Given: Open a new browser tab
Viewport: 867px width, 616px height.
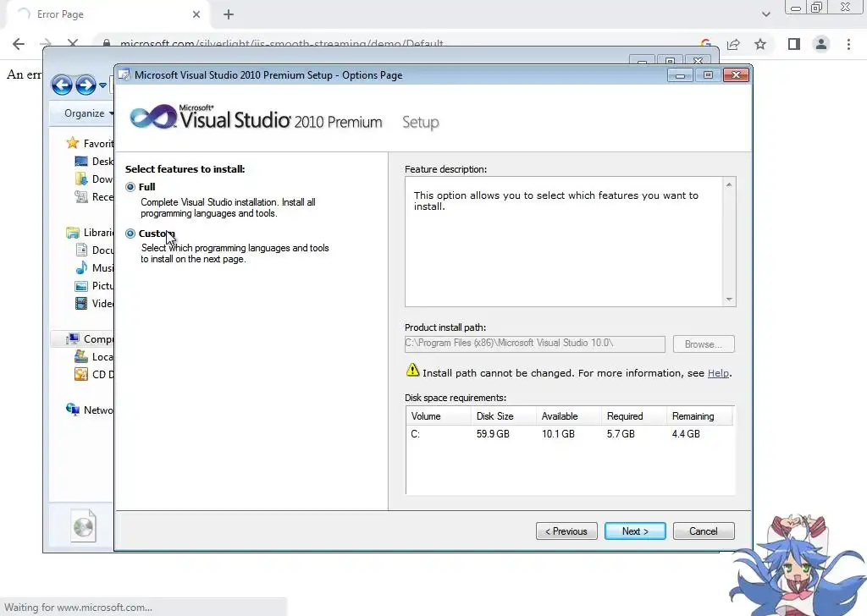Looking at the screenshot, I should coord(229,14).
